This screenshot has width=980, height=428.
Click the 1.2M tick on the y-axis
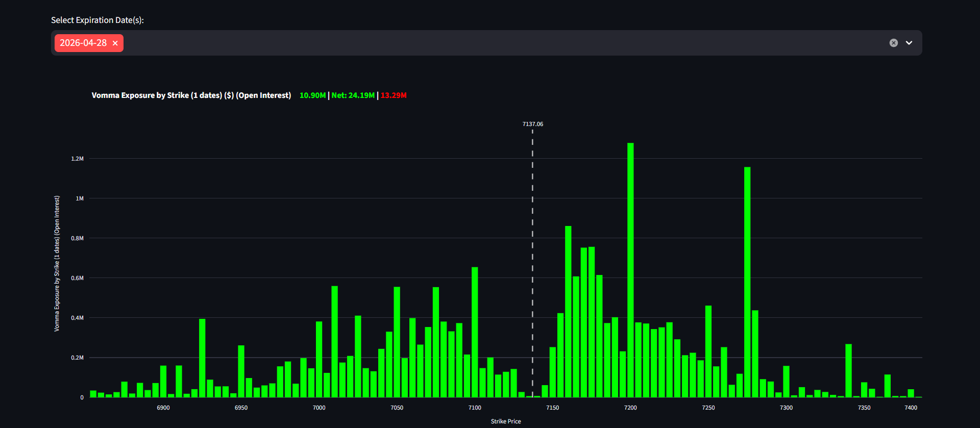tap(77, 159)
